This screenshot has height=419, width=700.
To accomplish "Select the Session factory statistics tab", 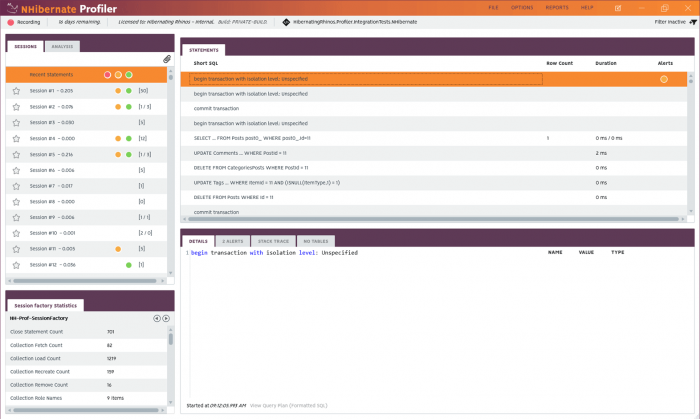I will (x=46, y=306).
